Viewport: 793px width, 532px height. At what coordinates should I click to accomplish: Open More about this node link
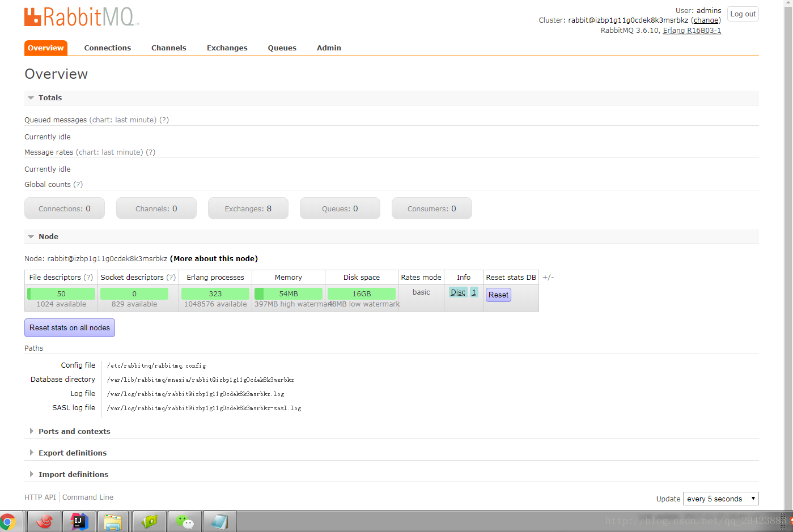click(214, 259)
